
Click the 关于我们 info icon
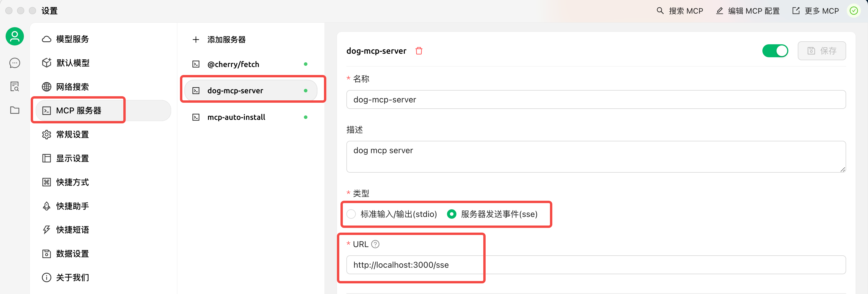[x=47, y=277]
